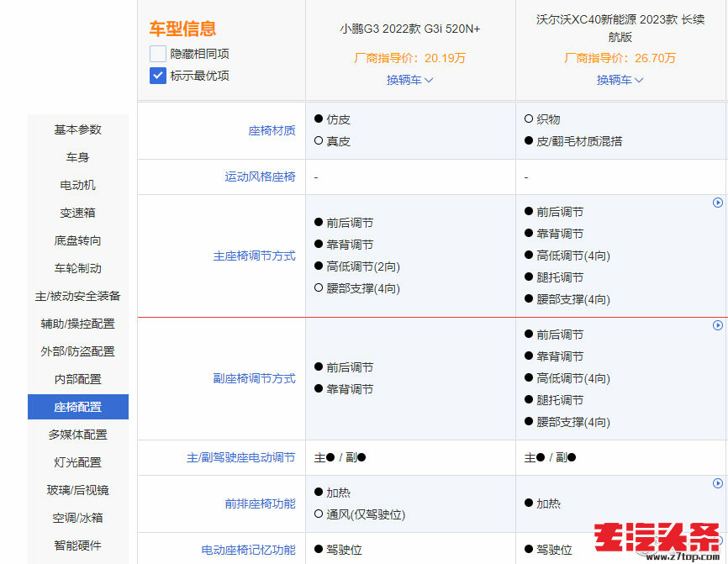Screen dimensions: 728x564
Task: Click the 真皮 seat material option
Action: click(x=338, y=141)
